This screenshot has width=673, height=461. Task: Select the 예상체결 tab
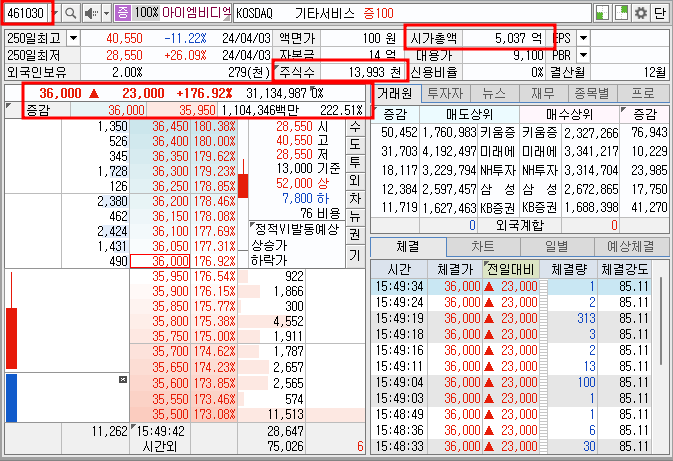click(631, 246)
